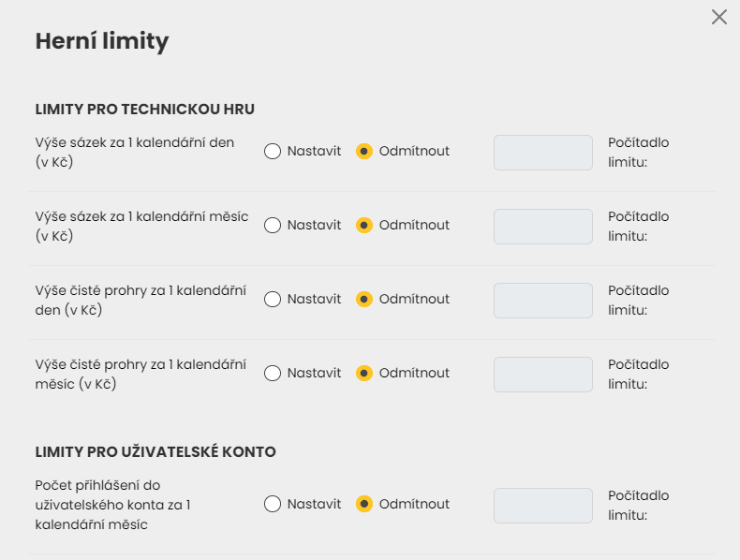
Task: Click the monthly login count input field
Action: (542, 506)
